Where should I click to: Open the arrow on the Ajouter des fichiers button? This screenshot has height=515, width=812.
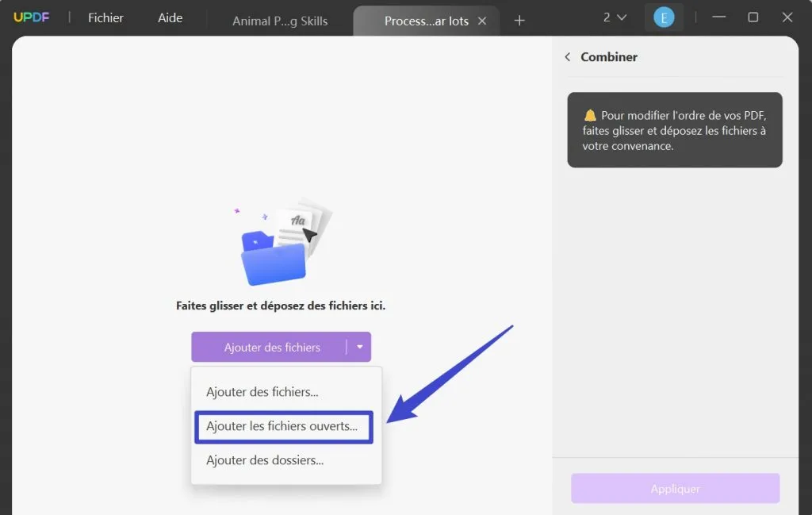pyautogui.click(x=360, y=347)
